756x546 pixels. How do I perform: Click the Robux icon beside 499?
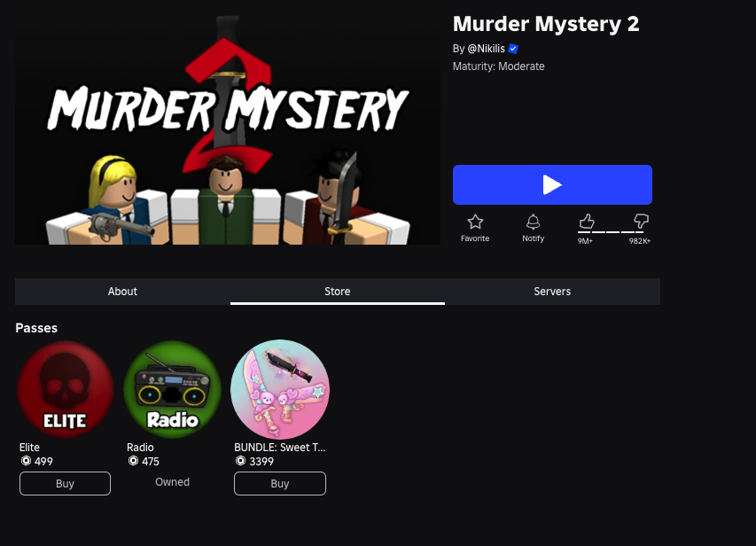[x=26, y=461]
